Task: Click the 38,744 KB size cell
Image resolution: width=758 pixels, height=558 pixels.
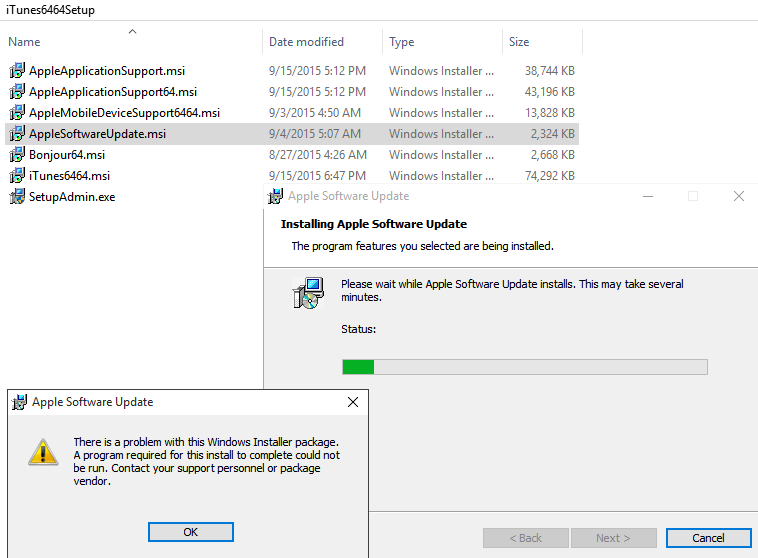Action: click(550, 71)
